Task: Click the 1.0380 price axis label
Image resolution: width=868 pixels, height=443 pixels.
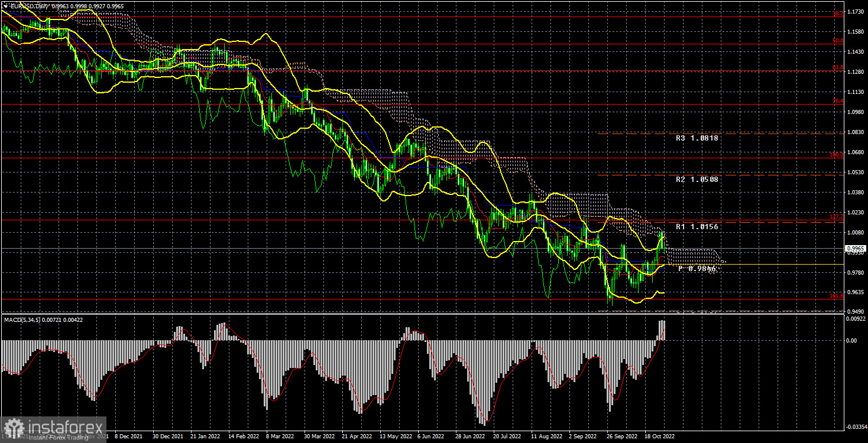Action: coord(856,193)
